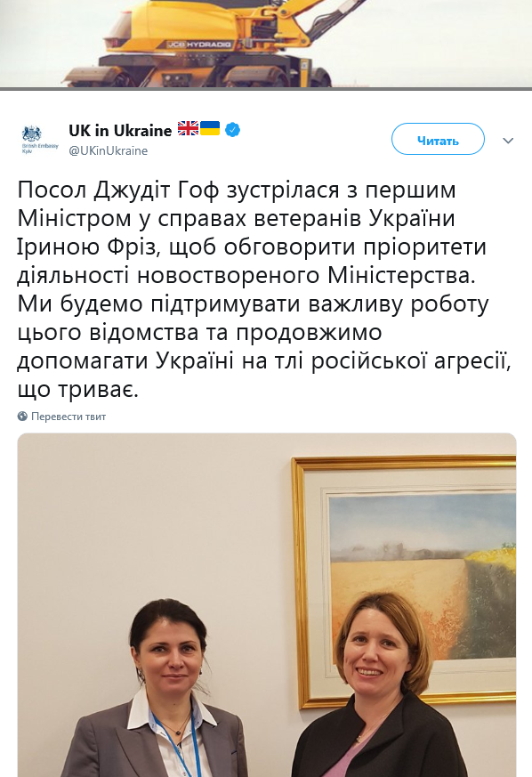Screen dimensions: 532x777
Task: Click the woman in gray blazer
Action: [x=158, y=692]
